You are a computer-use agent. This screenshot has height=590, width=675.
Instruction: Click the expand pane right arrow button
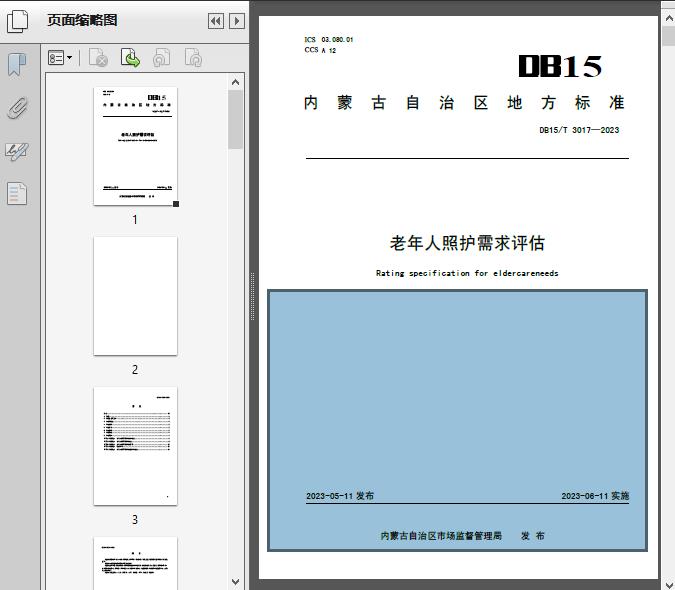click(x=237, y=21)
